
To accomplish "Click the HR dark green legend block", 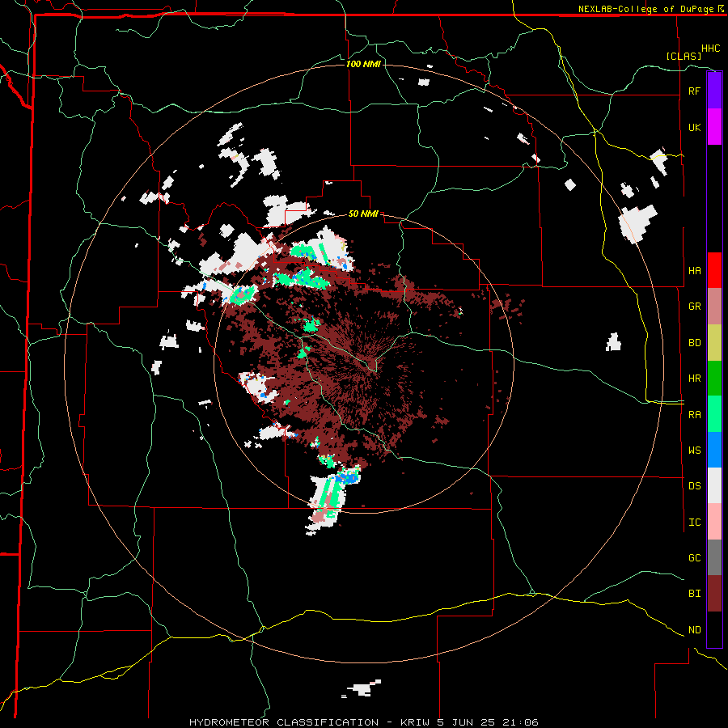I will click(x=714, y=379).
